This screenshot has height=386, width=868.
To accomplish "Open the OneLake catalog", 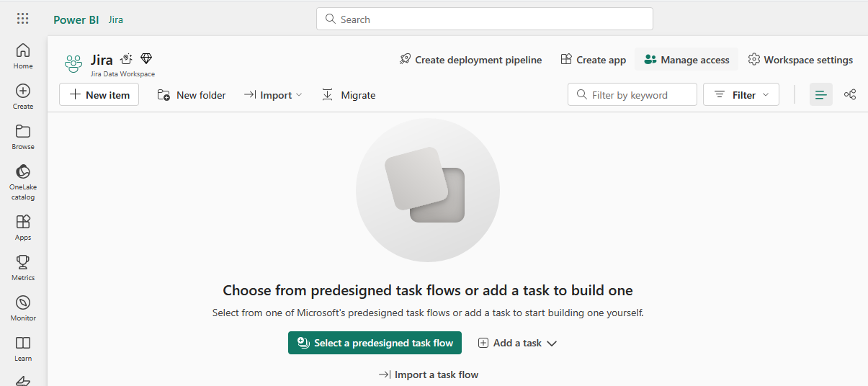I will [x=23, y=181].
